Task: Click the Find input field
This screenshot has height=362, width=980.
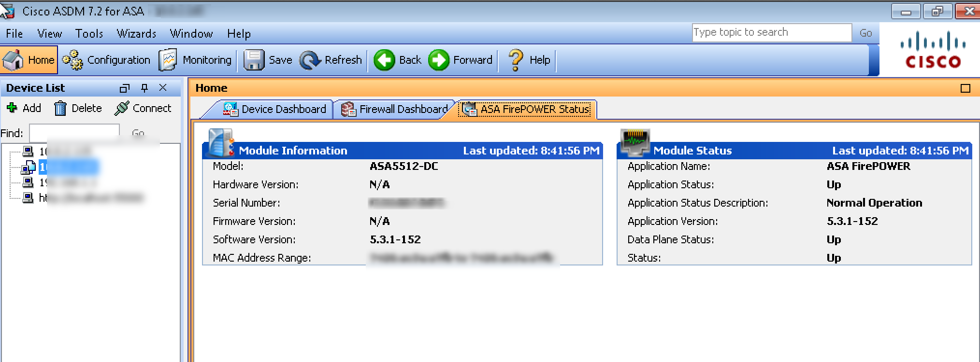Action: [x=74, y=133]
